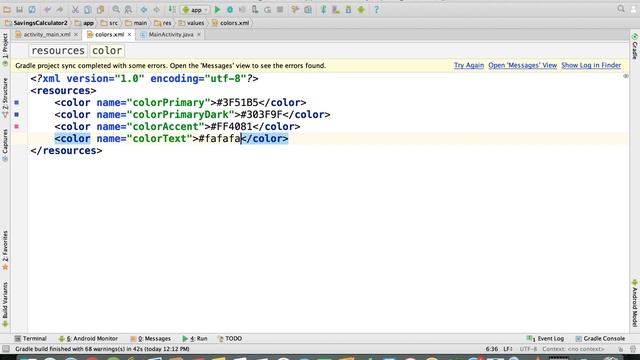Click the colorAccent gutter color swatch

tap(17, 127)
